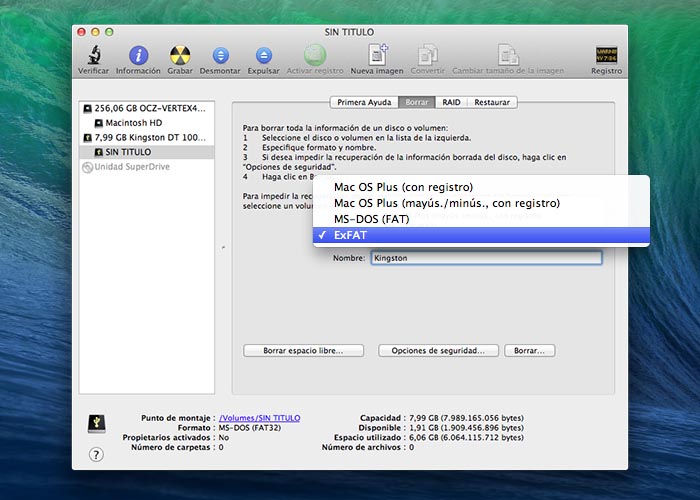
Task: Switch to the Restaurar tab
Action: pos(492,102)
